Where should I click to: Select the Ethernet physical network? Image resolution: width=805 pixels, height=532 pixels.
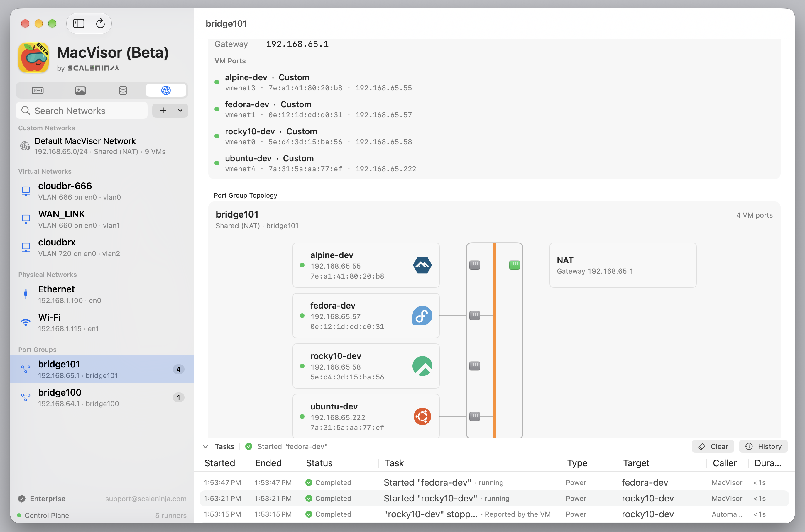102,294
